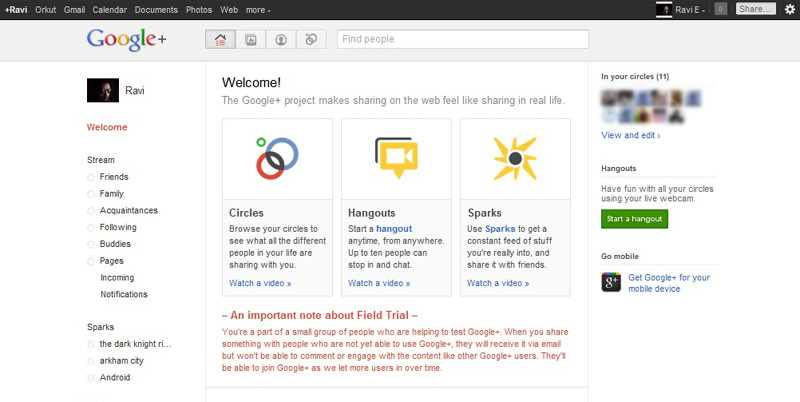Open Gmail from the top bar

pos(73,9)
